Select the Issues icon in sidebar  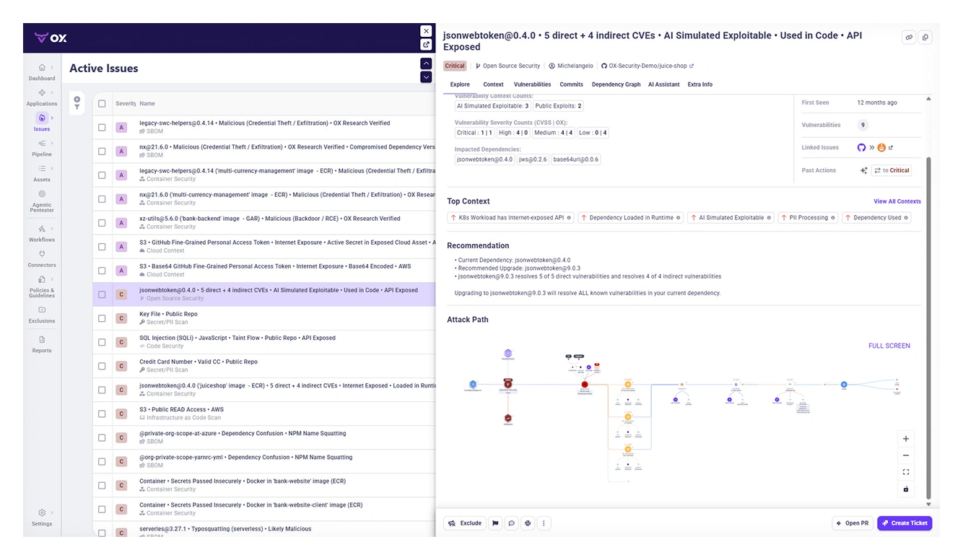coord(42,118)
